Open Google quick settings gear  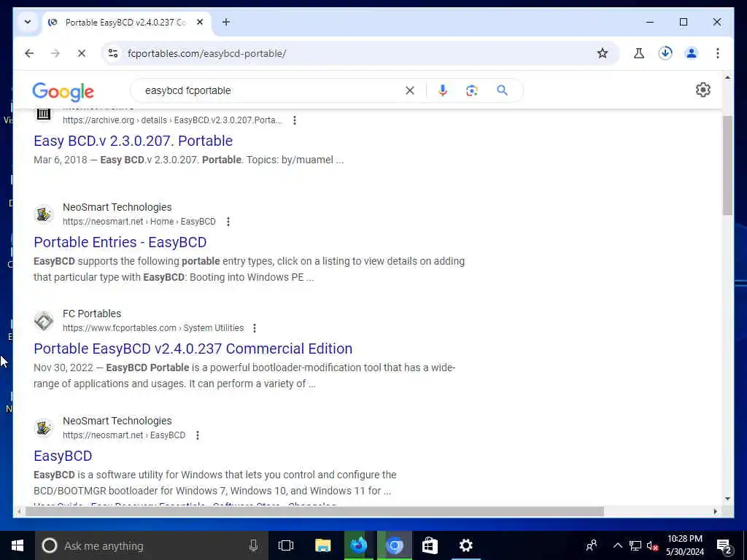click(x=703, y=90)
